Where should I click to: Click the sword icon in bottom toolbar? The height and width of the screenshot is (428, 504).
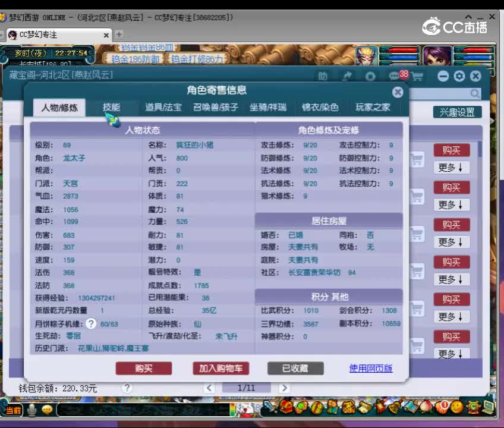coord(270,407)
